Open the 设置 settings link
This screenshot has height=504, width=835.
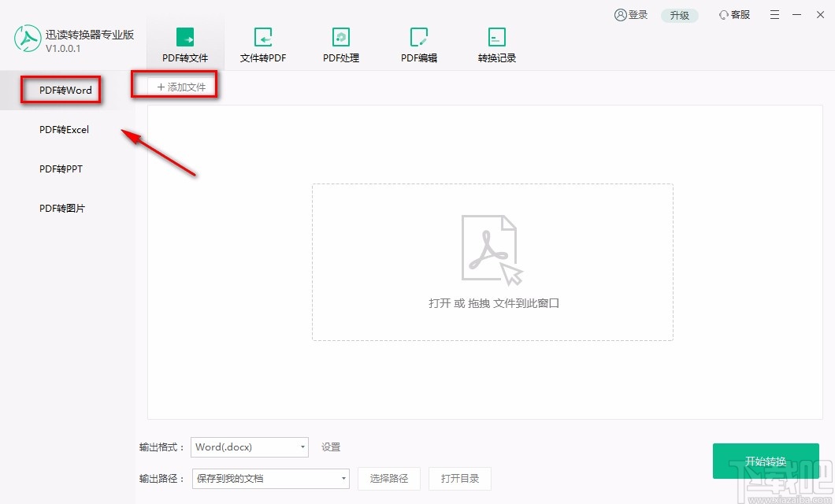pyautogui.click(x=330, y=447)
